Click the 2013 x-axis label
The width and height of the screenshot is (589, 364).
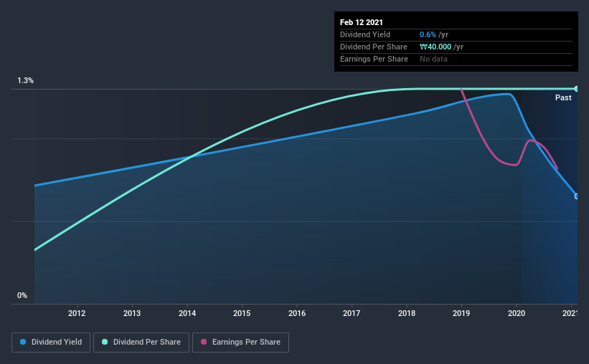tap(132, 313)
